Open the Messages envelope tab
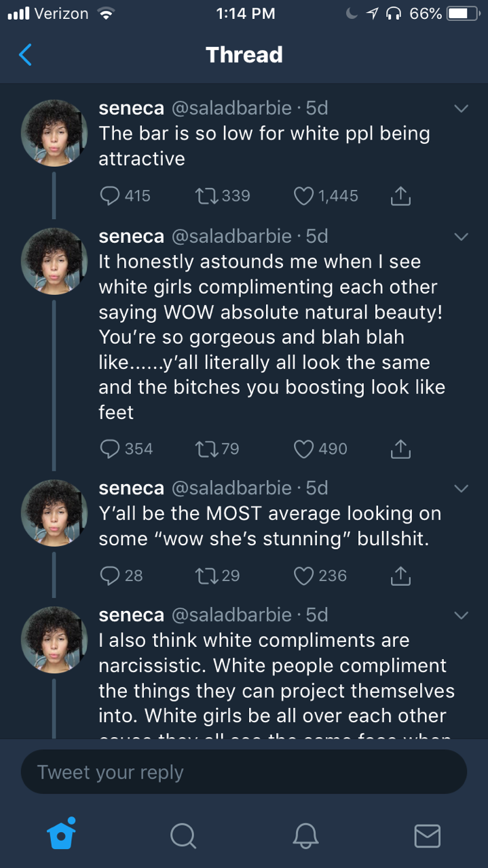Screen dimensions: 488x868 (x=427, y=835)
